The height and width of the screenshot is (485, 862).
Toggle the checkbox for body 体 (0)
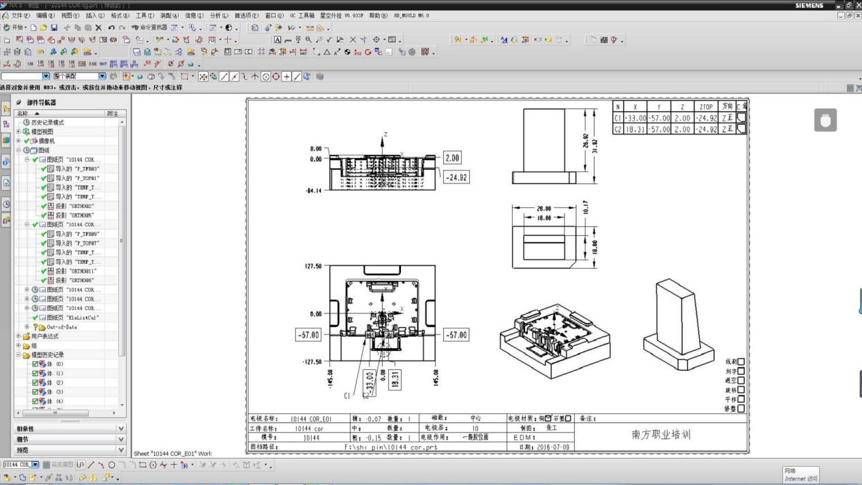35,364
